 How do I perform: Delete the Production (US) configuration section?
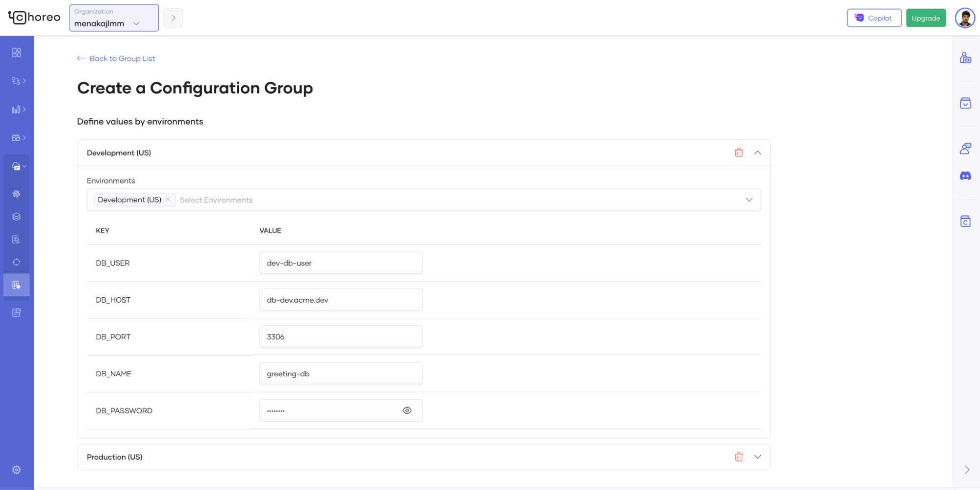tap(738, 457)
